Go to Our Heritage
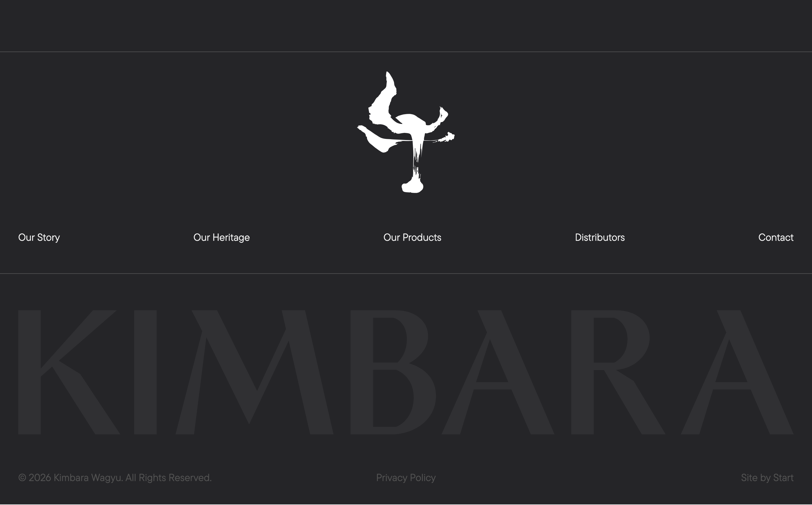Screen dimensions: 812x505 tap(222, 237)
